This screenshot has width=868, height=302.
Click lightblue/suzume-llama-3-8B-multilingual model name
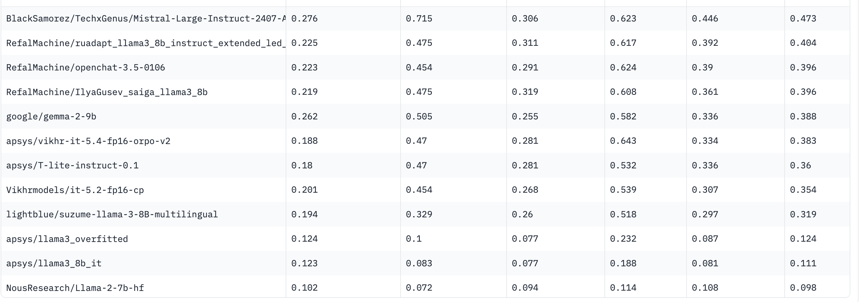tap(112, 214)
